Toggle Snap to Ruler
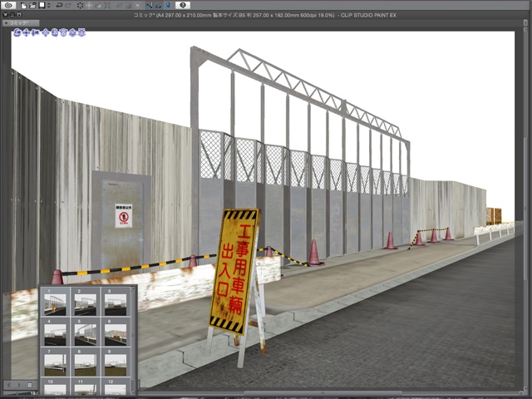 click(150, 5)
